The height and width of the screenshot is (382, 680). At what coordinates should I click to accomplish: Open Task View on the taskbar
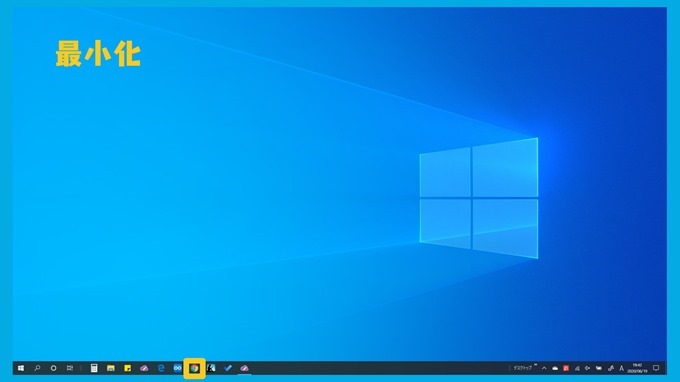coord(70,368)
